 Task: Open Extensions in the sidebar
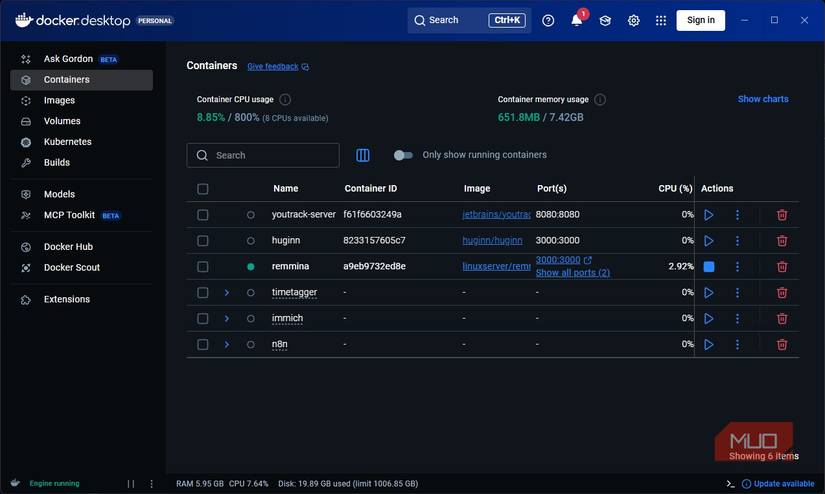(82, 299)
